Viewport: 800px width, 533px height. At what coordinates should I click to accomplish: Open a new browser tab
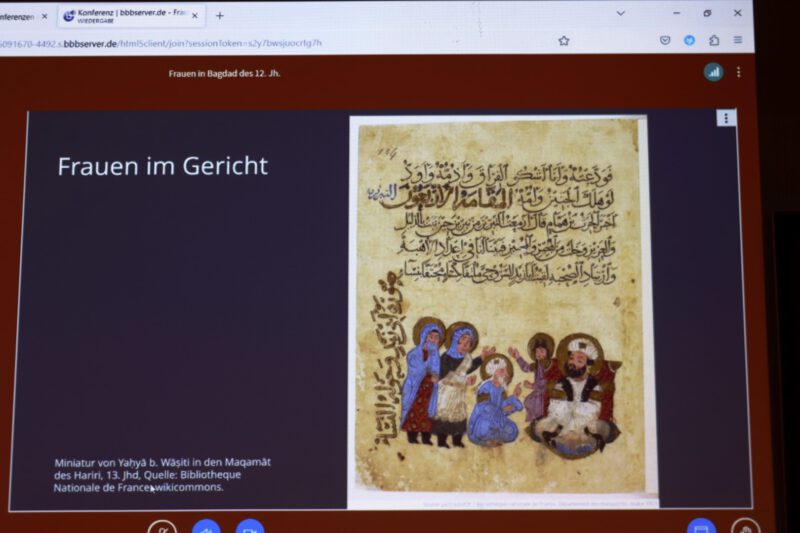click(x=219, y=16)
